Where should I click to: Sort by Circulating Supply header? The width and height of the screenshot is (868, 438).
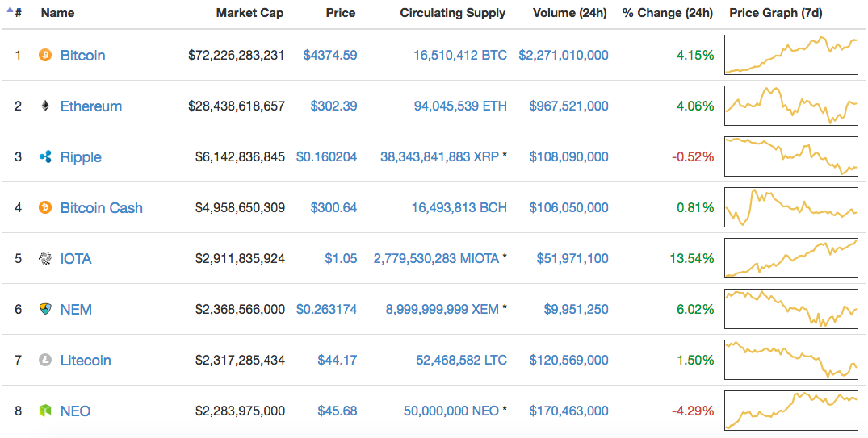point(453,13)
